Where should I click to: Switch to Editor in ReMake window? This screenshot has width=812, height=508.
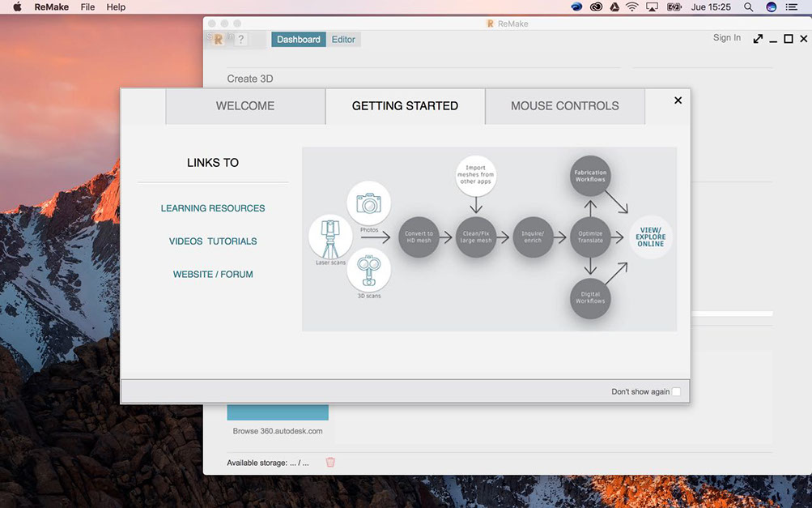[343, 40]
